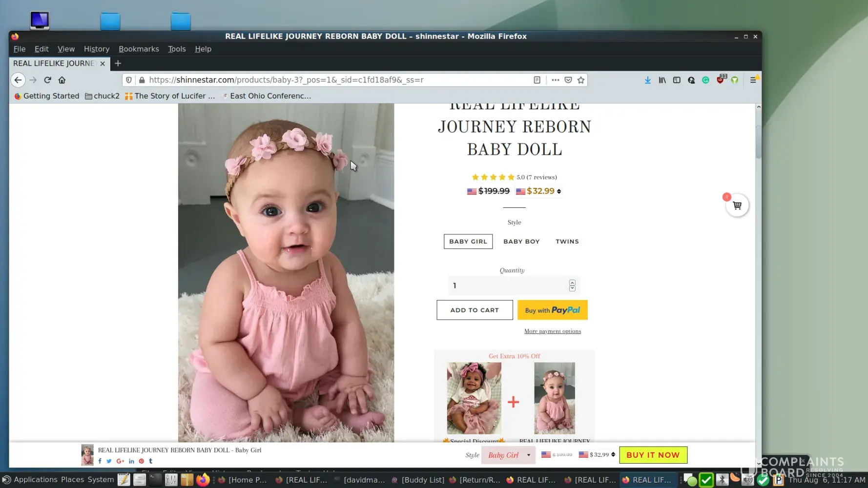Click the Quantity input field
The width and height of the screenshot is (868, 488).
point(508,285)
